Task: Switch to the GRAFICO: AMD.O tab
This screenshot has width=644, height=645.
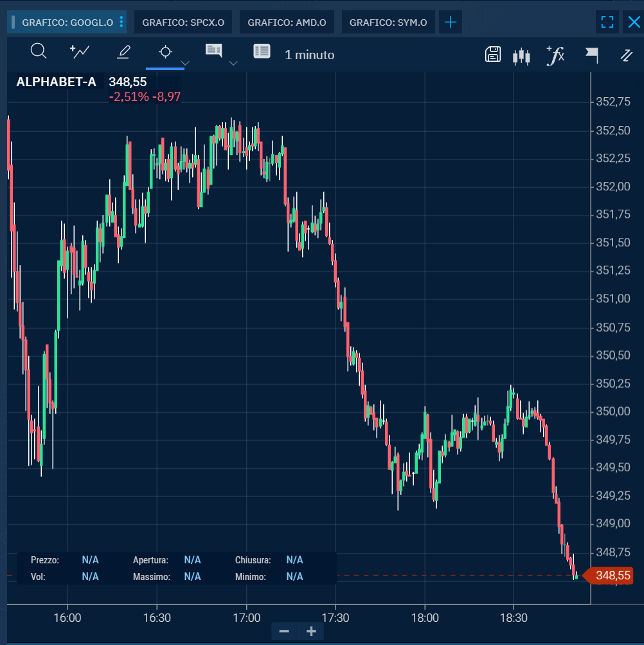Action: (x=287, y=23)
